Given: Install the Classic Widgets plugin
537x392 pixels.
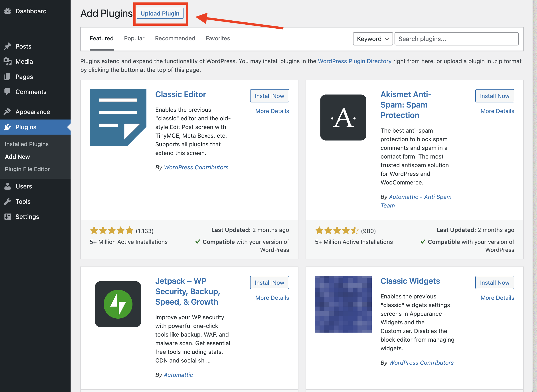Looking at the screenshot, I should 494,283.
